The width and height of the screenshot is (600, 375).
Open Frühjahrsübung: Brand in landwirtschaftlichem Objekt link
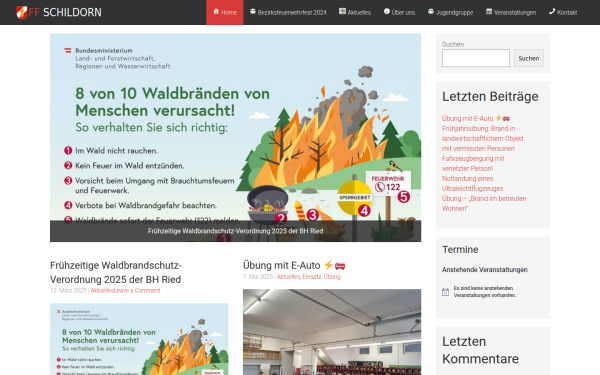click(483, 139)
